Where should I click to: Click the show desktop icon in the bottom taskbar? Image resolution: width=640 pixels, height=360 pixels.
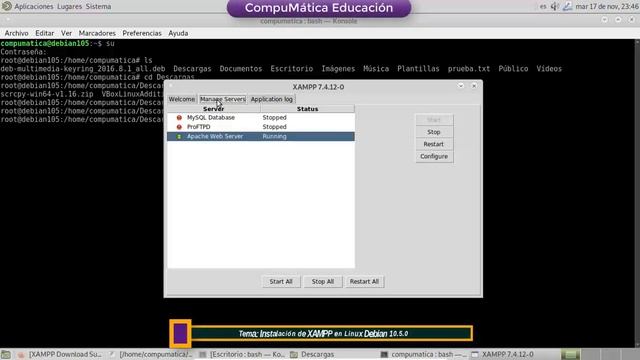(x=6, y=354)
